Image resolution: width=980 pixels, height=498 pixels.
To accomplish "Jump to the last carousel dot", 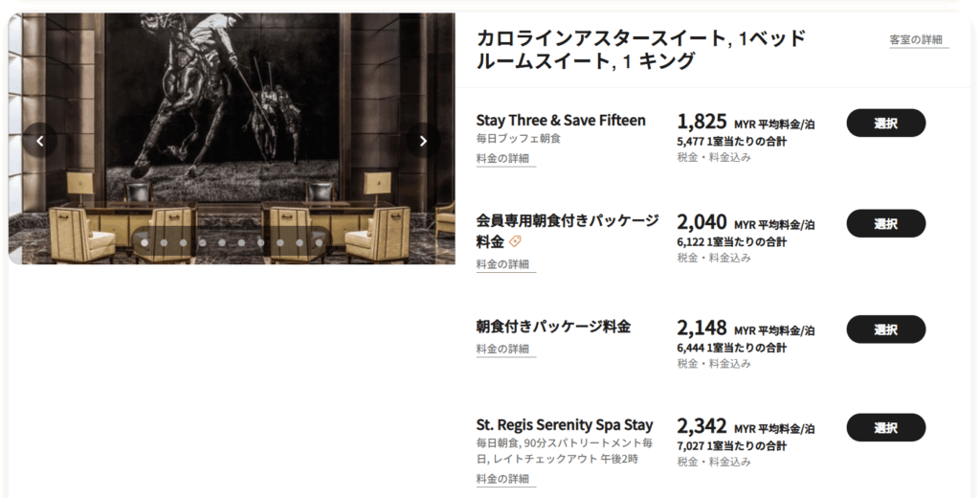I will 319,242.
